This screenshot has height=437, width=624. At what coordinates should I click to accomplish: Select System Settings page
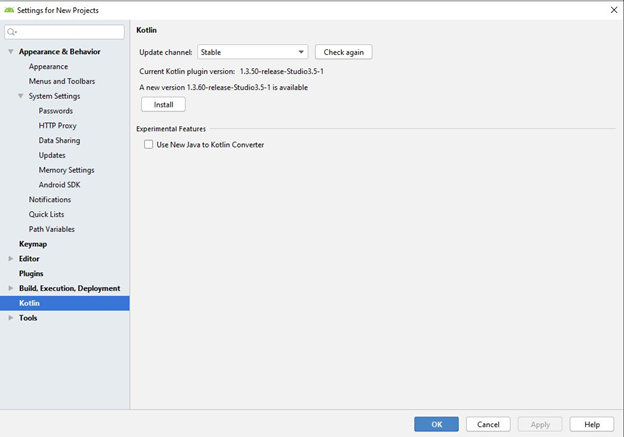[x=54, y=96]
